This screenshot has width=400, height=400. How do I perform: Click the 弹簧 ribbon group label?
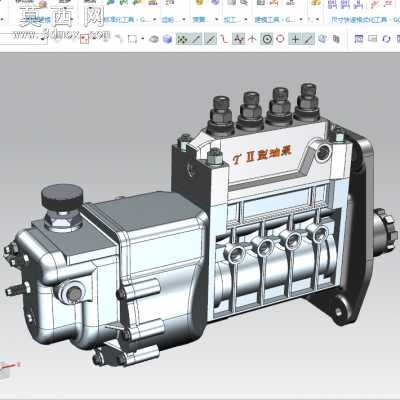click(x=200, y=20)
